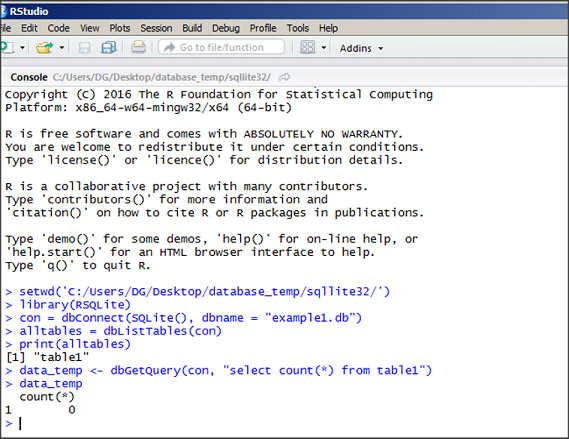Click the Save current document icon
The height and width of the screenshot is (439, 569).
tap(85, 48)
